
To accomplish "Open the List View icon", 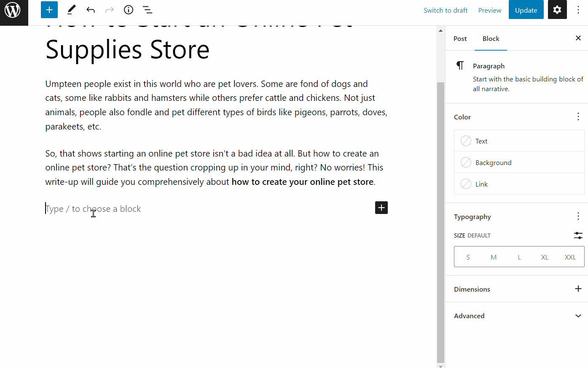I will 147,10.
